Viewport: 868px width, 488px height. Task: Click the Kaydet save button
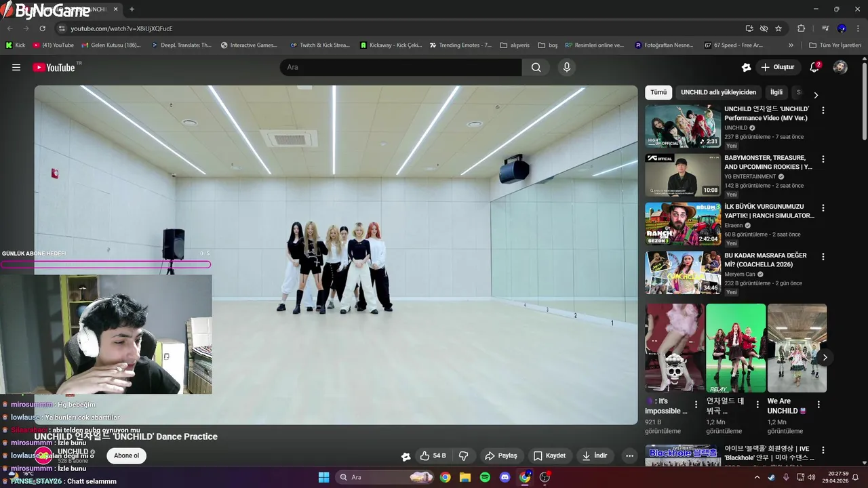coord(549,455)
